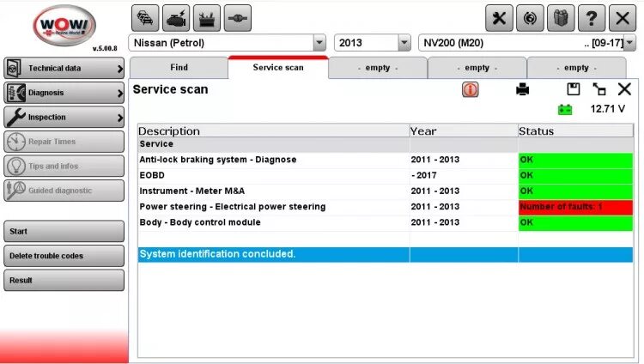
Task: Click the Status column header
Action: [575, 131]
